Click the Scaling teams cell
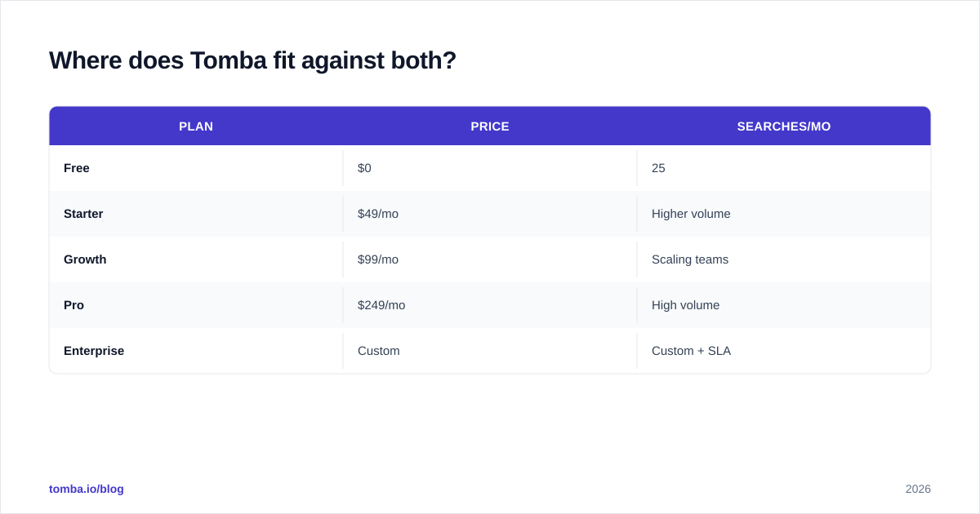980x514 pixels. coord(784,259)
